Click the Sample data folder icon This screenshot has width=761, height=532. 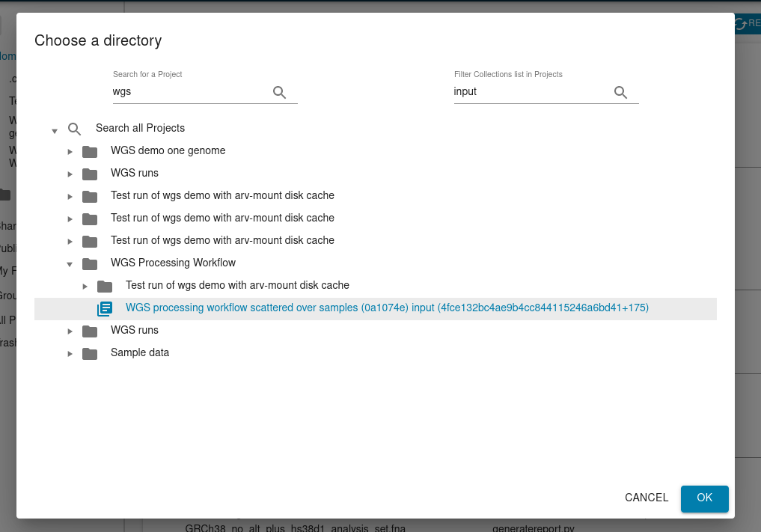click(x=90, y=353)
